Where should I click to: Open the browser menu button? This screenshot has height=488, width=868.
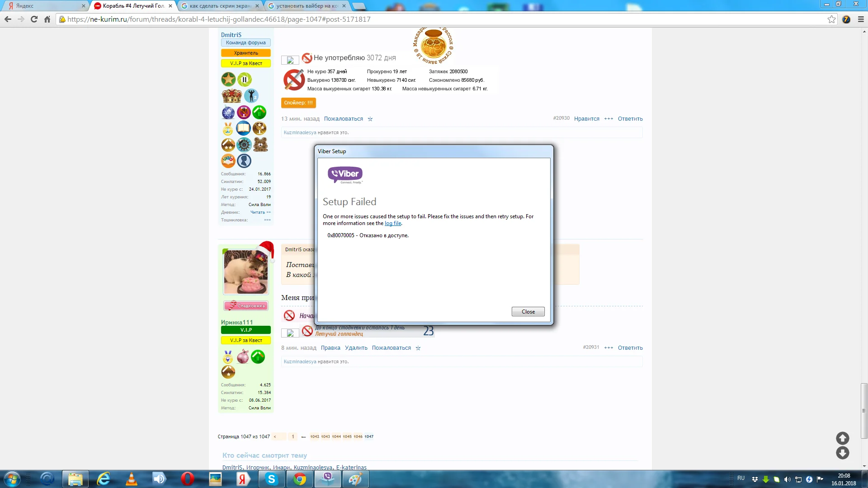[860, 19]
